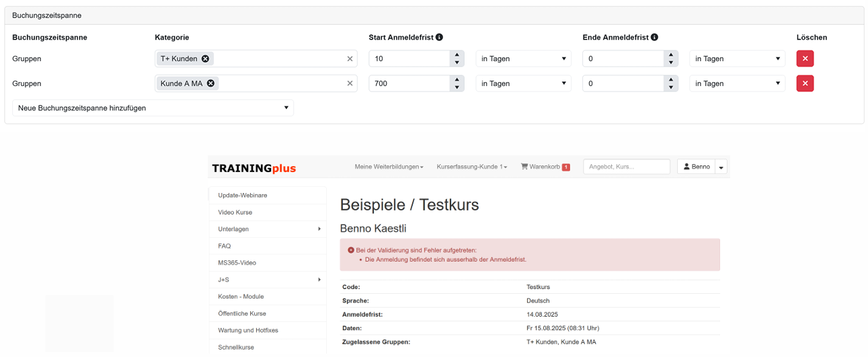Delete the T+ Kunden booking row

(805, 58)
